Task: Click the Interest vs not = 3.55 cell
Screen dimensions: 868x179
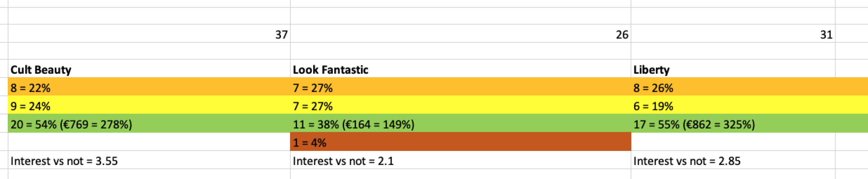Action: [x=148, y=161]
